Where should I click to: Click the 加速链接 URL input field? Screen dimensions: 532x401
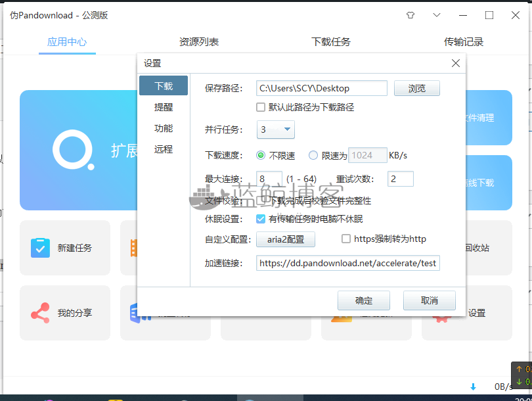click(x=347, y=263)
